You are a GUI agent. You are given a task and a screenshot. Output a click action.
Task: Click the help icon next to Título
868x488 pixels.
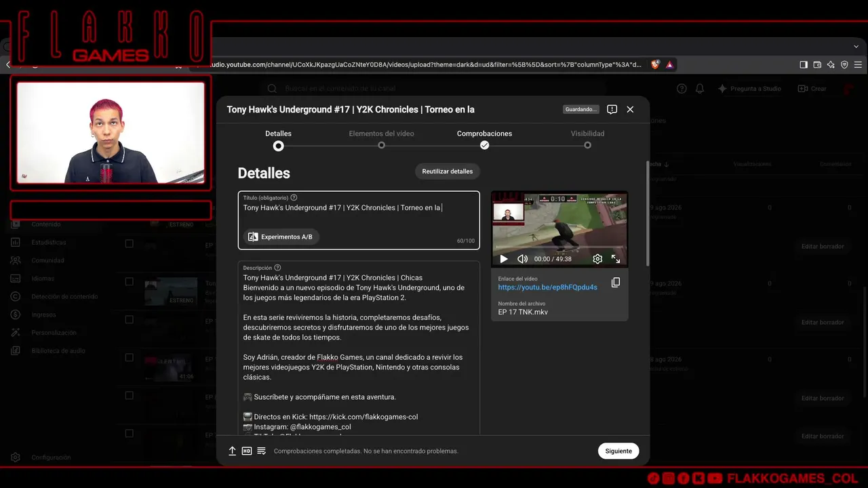point(294,198)
